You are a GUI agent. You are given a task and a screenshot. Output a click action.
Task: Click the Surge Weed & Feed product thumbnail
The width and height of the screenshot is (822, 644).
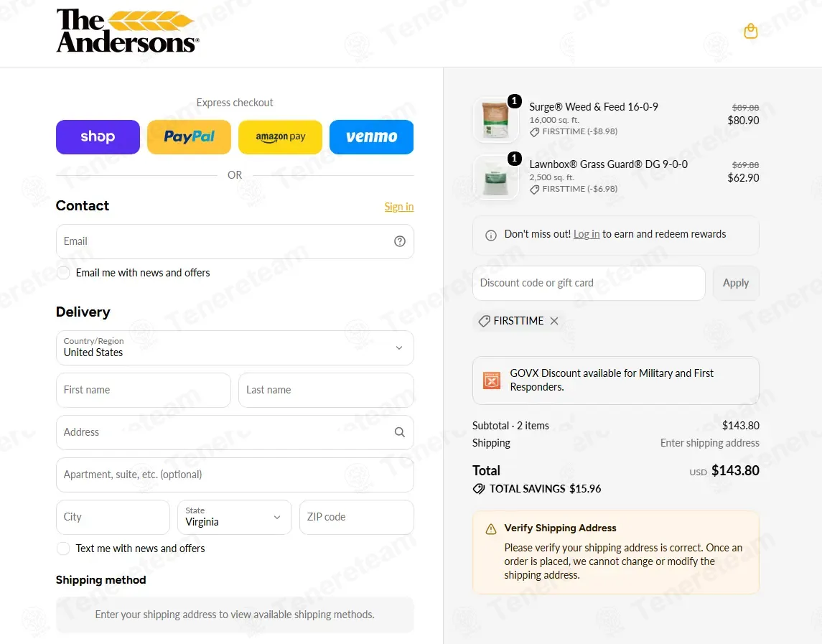[496, 120]
